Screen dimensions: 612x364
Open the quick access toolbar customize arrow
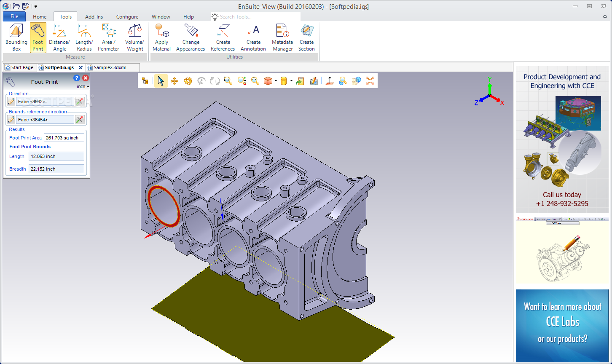pyautogui.click(x=35, y=6)
